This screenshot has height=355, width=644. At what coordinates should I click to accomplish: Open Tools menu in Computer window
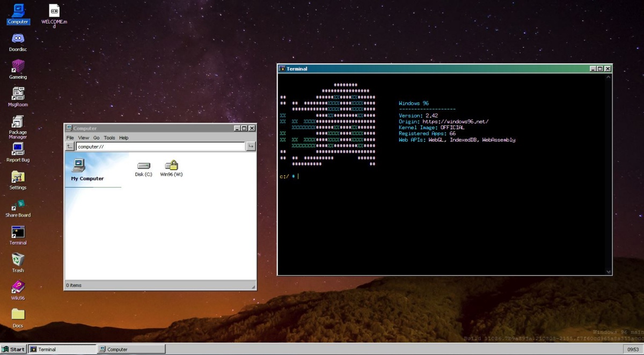tap(109, 138)
